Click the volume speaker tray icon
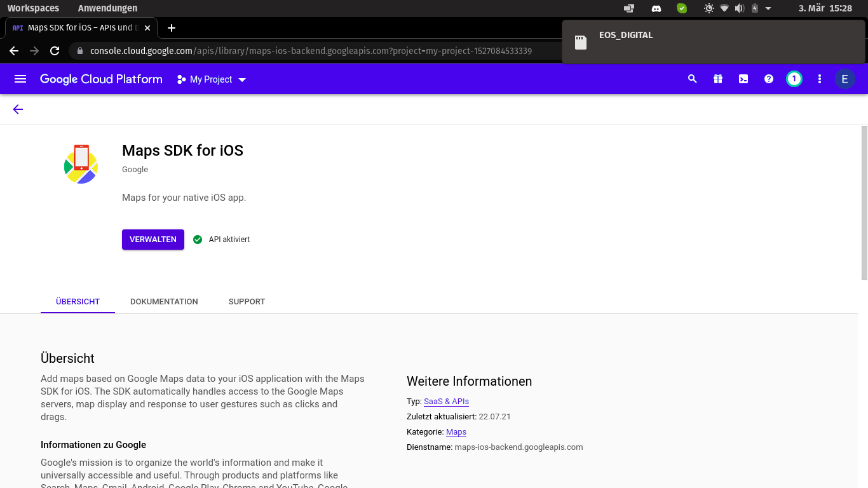This screenshot has height=488, width=868. [740, 8]
